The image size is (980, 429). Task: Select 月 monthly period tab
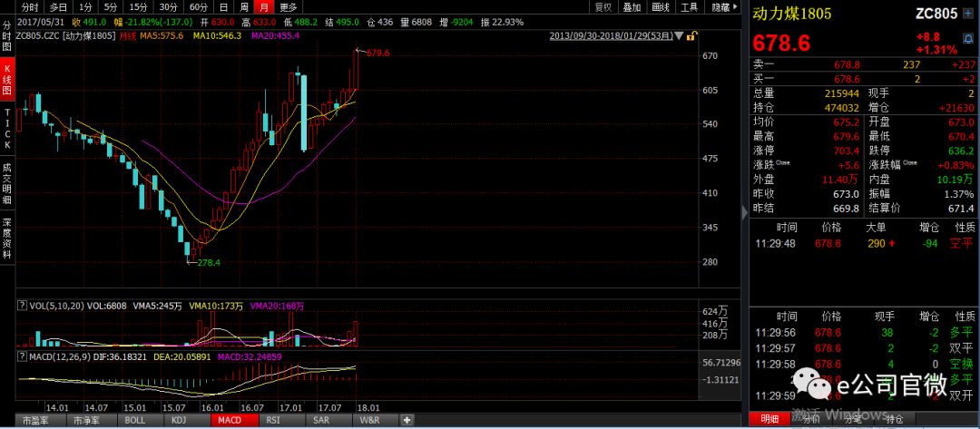265,7
